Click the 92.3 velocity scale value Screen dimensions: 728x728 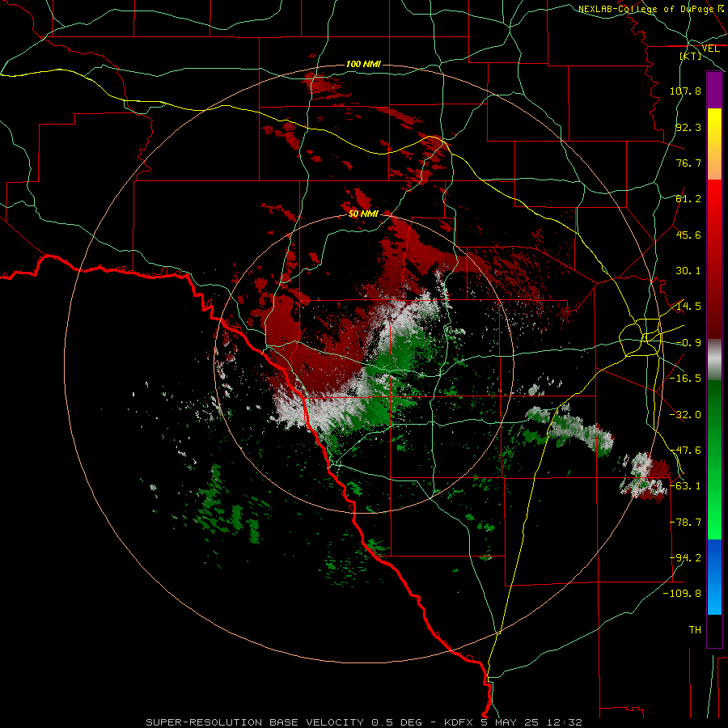(x=688, y=127)
